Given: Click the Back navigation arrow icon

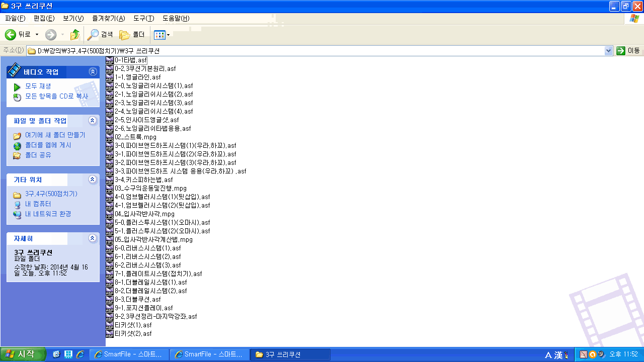Looking at the screenshot, I should (x=11, y=35).
